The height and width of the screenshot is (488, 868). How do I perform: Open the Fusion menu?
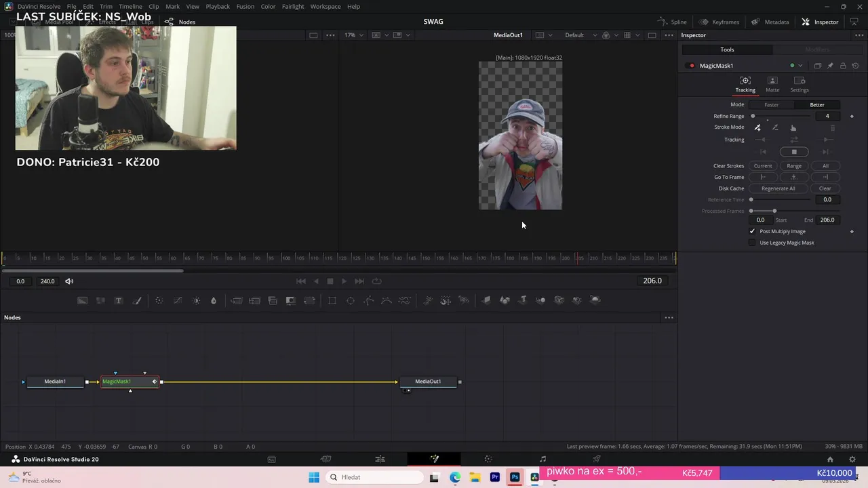tap(245, 6)
